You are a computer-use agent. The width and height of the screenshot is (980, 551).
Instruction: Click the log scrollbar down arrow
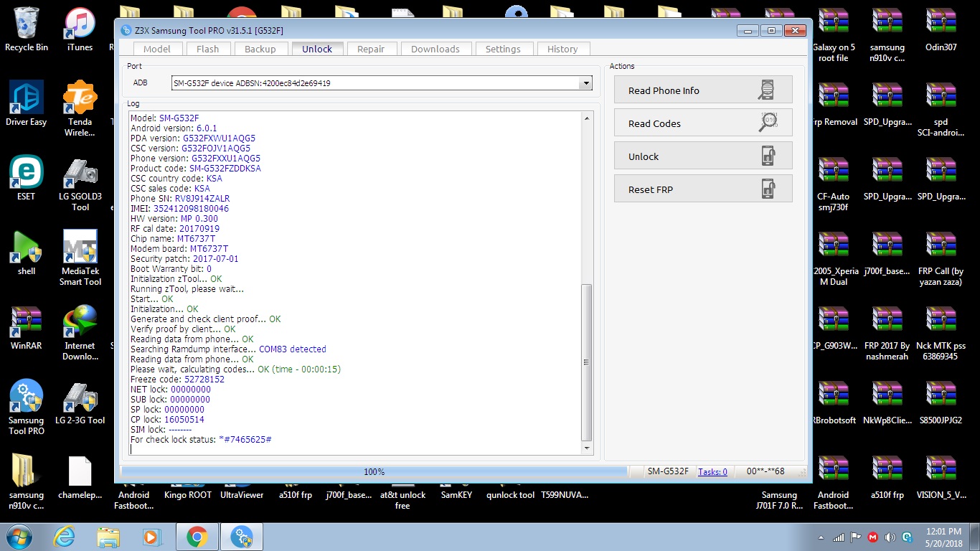587,448
